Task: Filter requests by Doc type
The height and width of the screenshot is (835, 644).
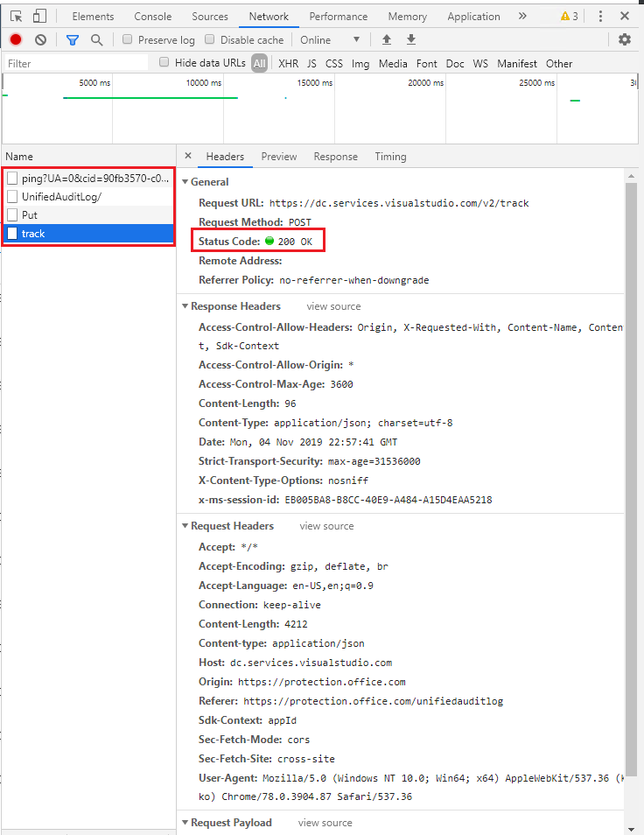Action: click(x=455, y=63)
